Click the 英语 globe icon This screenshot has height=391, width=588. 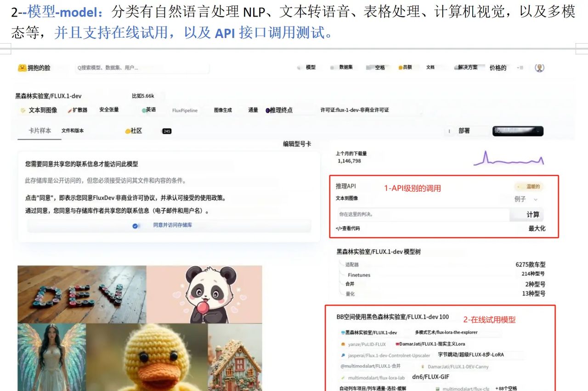[x=144, y=110]
